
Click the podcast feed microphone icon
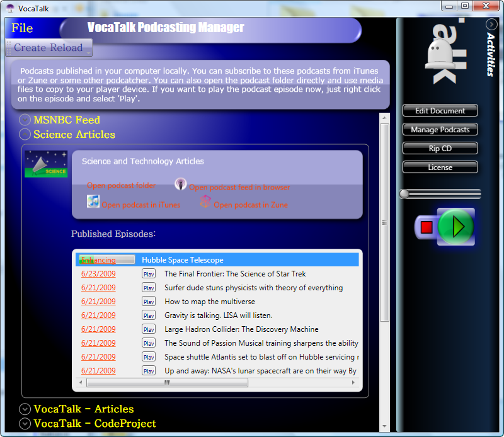tap(181, 184)
